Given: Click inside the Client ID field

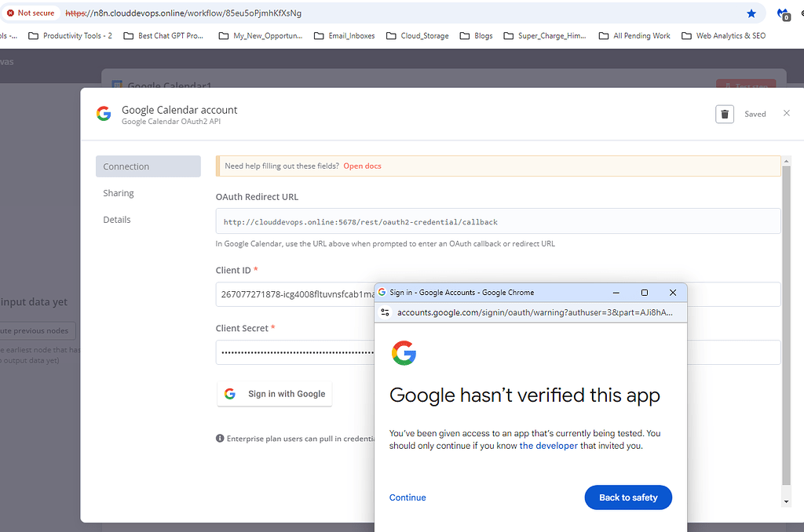Looking at the screenshot, I should 291,294.
